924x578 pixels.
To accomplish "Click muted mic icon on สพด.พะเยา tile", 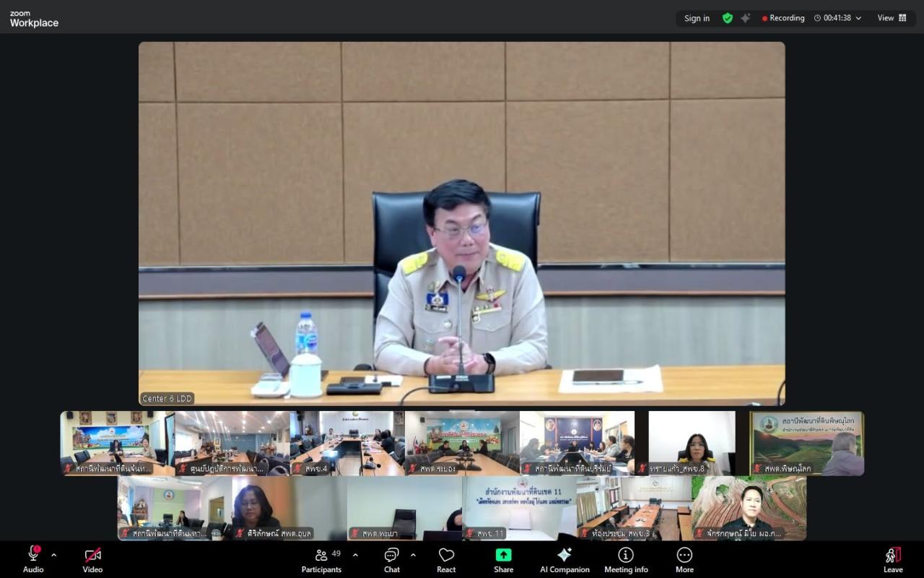I will [x=355, y=534].
